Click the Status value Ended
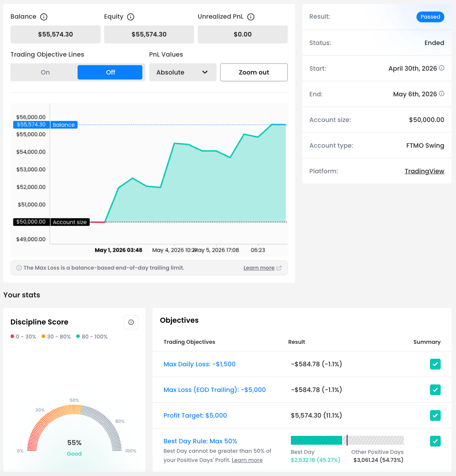456x476 pixels. pyautogui.click(x=434, y=43)
